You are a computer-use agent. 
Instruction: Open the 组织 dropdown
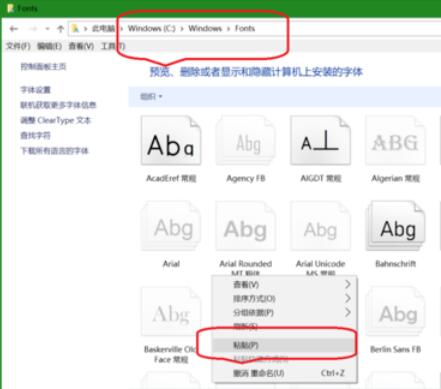(151, 97)
